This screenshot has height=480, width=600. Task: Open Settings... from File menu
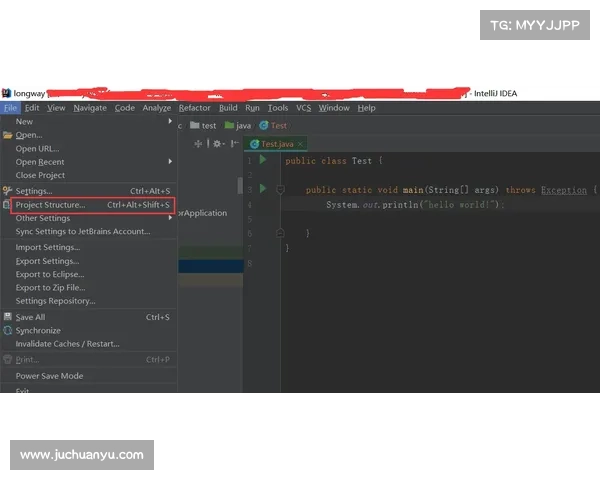(x=88, y=191)
